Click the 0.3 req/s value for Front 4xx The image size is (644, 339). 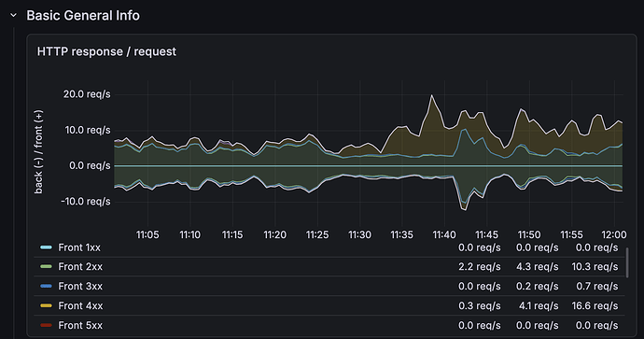(480, 305)
